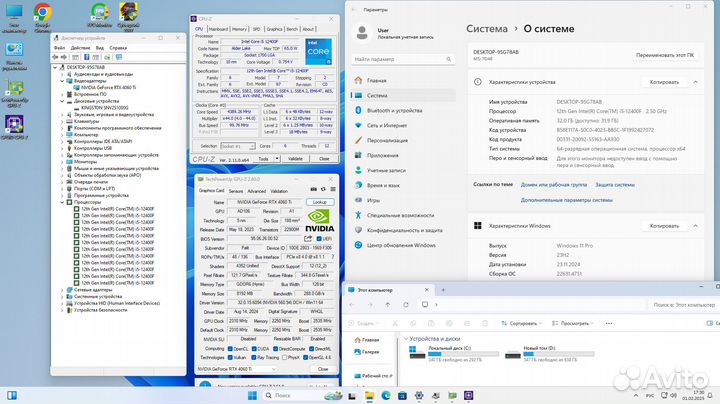Click the Найти параметр search field

(x=403, y=59)
